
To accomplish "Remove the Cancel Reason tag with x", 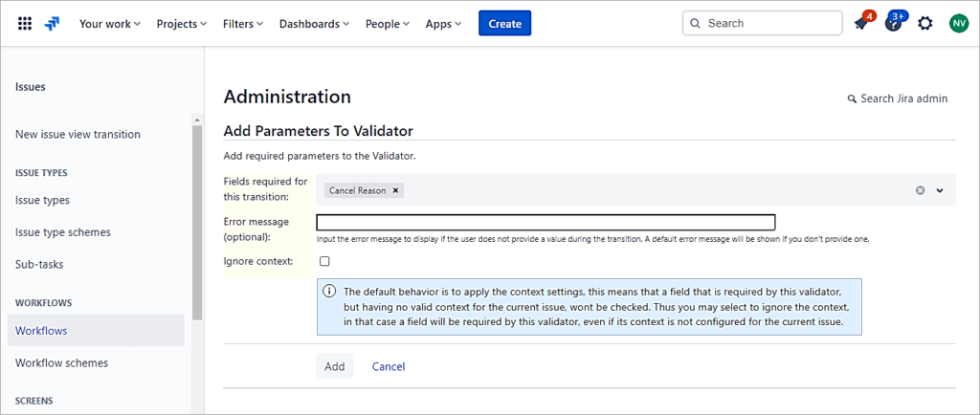I will 395,191.
